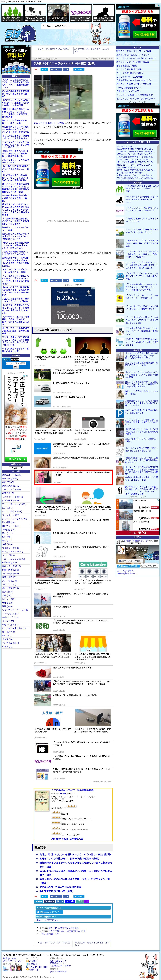Image resolution: width=161 pixels, height=980 pixels.
Task: Open the 海外の反応 (5153) category
Action: pos(11,486)
